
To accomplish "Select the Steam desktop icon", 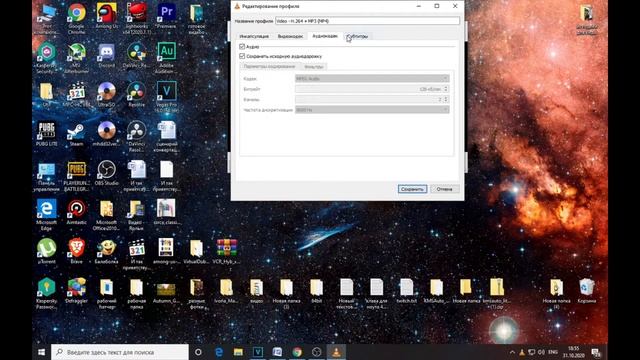I will (76, 134).
